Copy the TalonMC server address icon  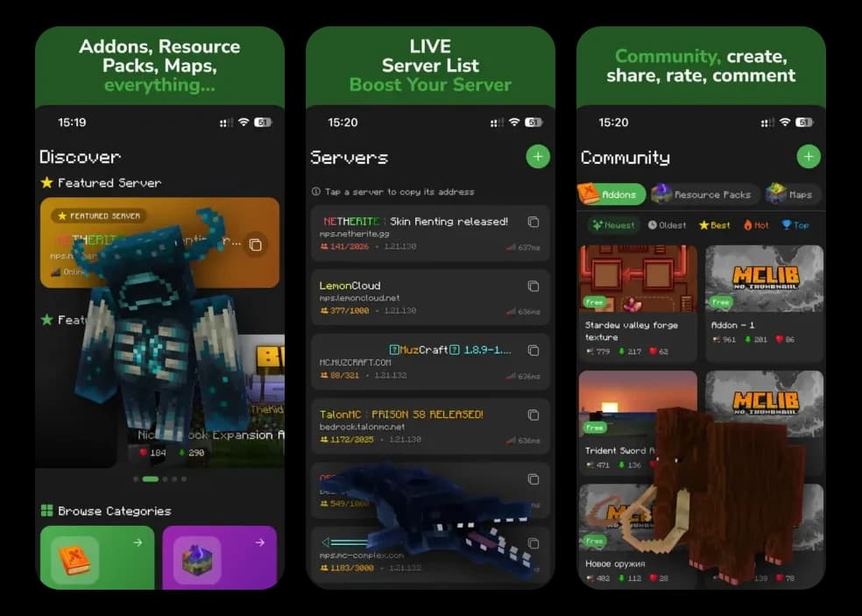[x=533, y=414]
